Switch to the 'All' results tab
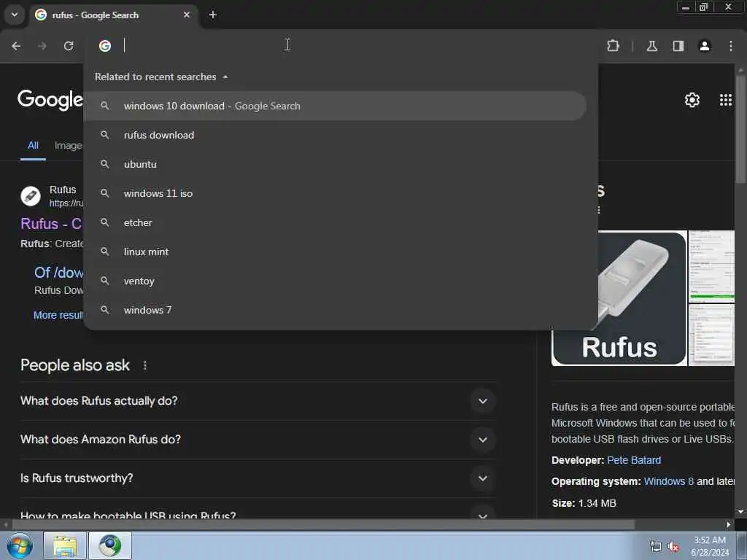Viewport: 747px width, 560px height. click(x=33, y=145)
